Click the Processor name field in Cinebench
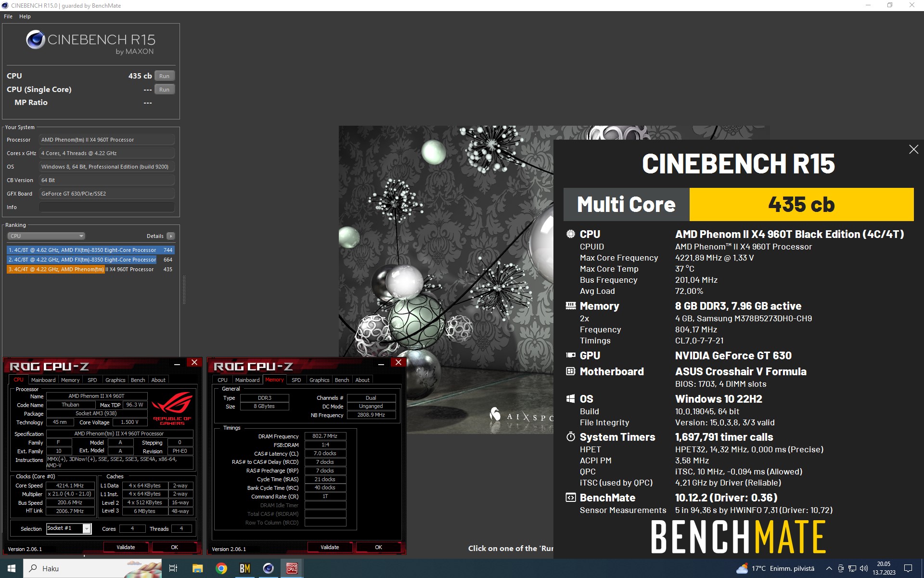The image size is (924, 578). tap(107, 140)
